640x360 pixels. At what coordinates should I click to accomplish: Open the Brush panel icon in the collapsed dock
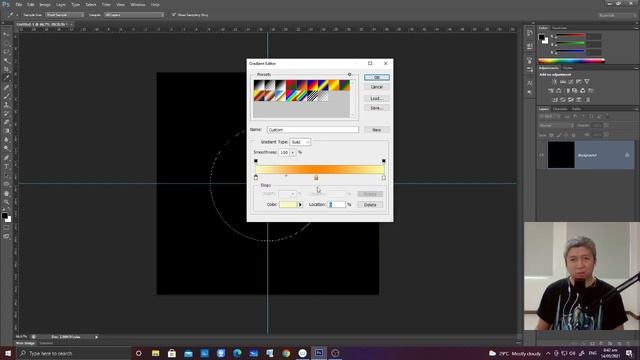529,60
